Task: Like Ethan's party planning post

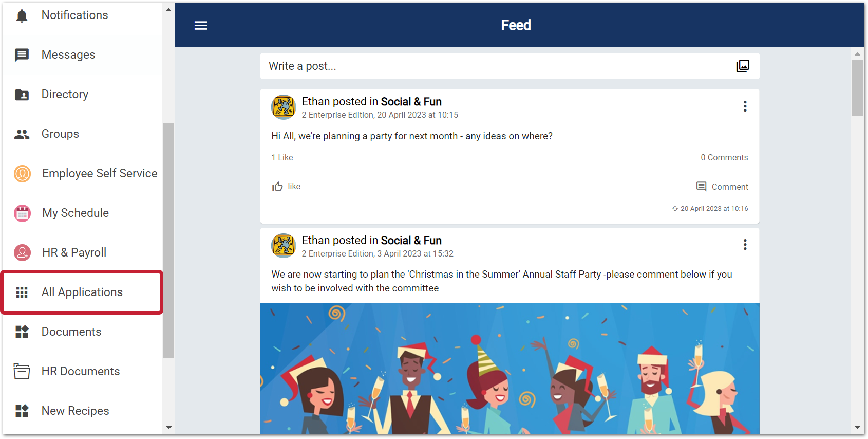Action: point(286,186)
